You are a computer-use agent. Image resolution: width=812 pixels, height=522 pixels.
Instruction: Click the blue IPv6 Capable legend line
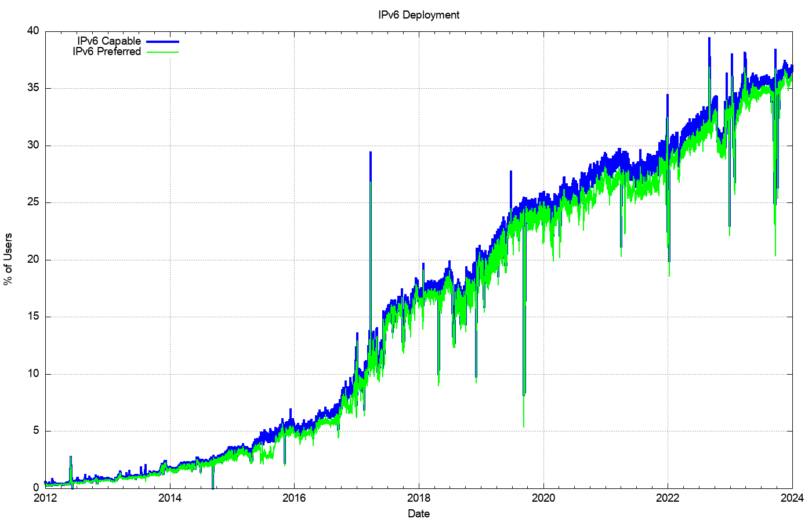162,42
